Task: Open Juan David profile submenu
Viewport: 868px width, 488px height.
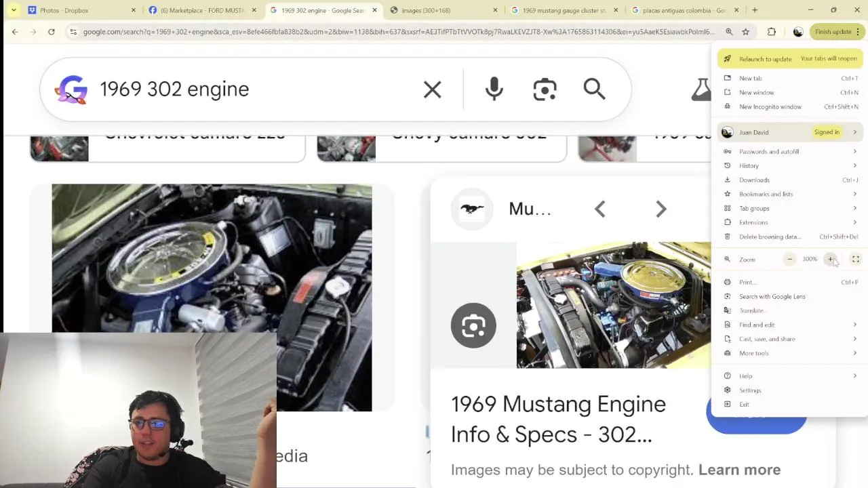Action: pos(790,132)
